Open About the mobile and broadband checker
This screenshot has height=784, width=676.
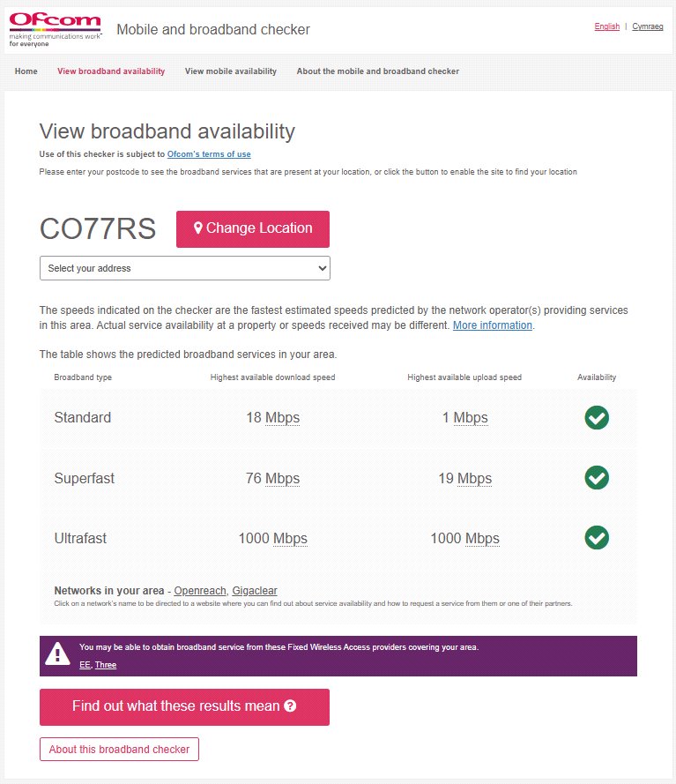pos(377,71)
